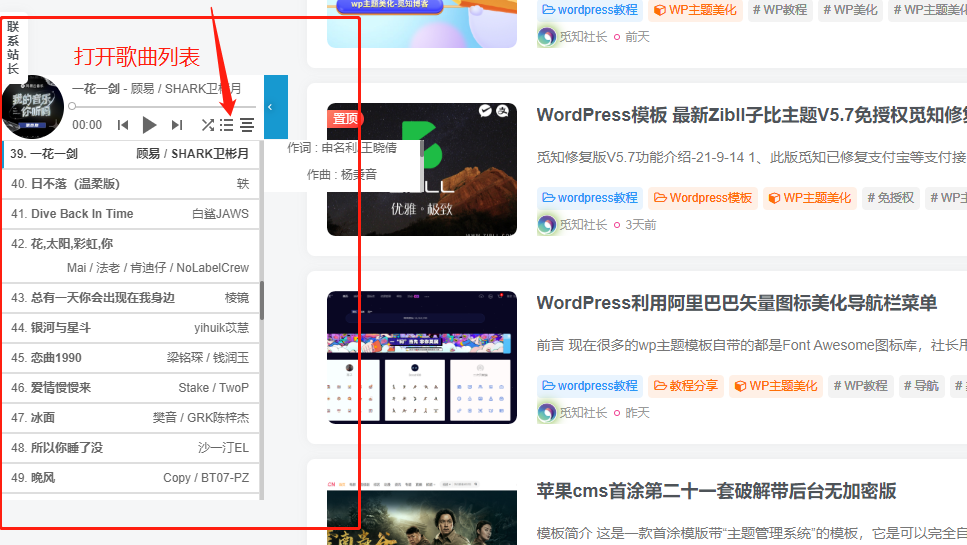The height and width of the screenshot is (545, 967).
Task: Click the lyric line 作曲 : 杨素音
Action: pos(342,174)
